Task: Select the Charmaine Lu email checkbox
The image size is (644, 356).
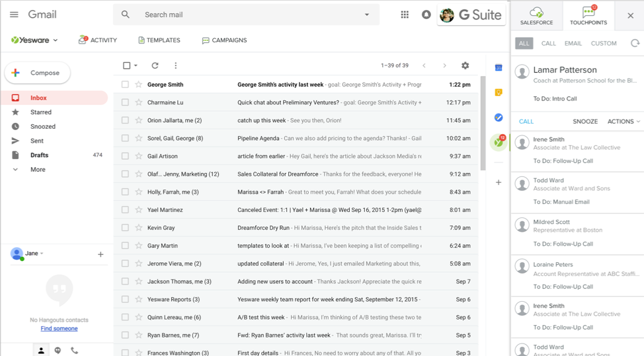Action: click(x=125, y=102)
